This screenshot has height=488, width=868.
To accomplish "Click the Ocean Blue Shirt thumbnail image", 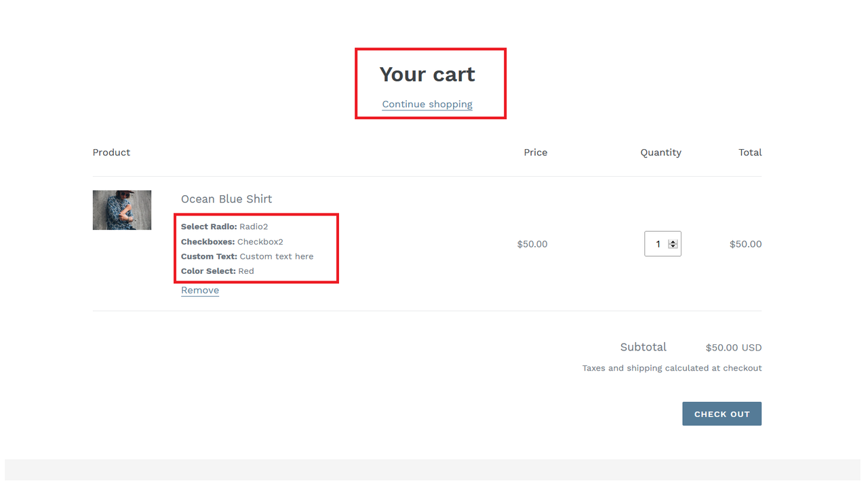I will [x=122, y=210].
